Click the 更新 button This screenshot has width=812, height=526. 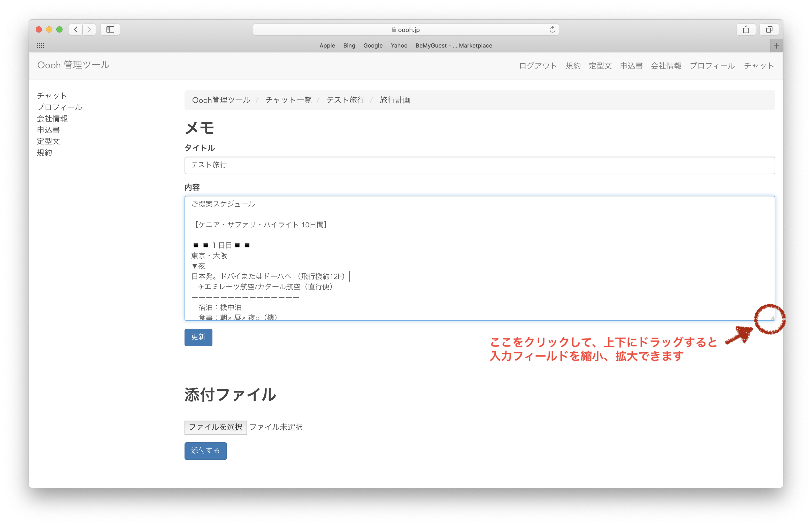(198, 337)
